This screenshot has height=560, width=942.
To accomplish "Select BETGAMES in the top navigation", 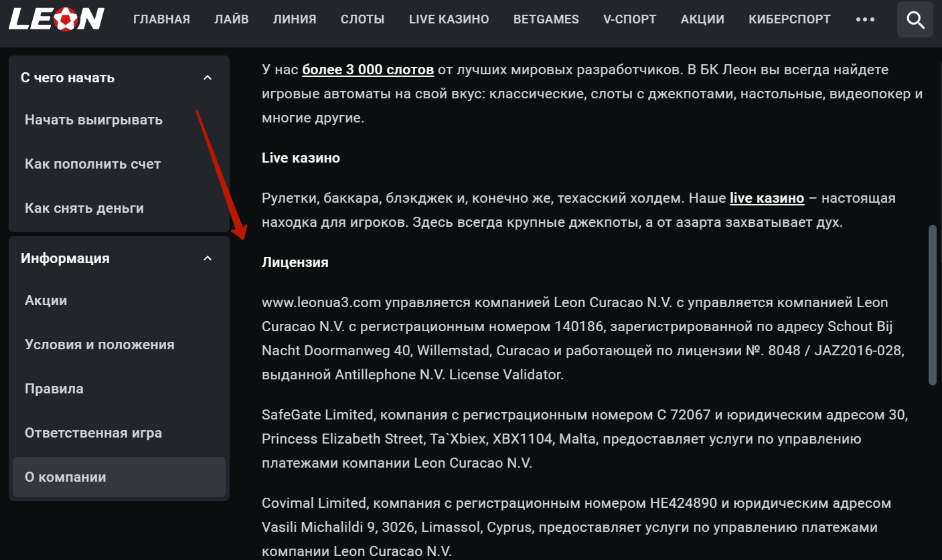I will (x=546, y=19).
